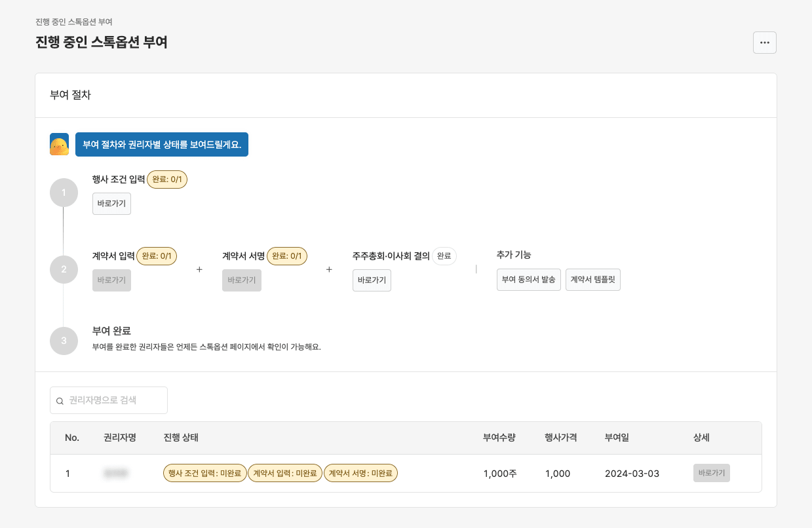Click the 행사 조건 입력: 미완료 badge
Viewport: 812px width, 528px height.
pyautogui.click(x=204, y=473)
